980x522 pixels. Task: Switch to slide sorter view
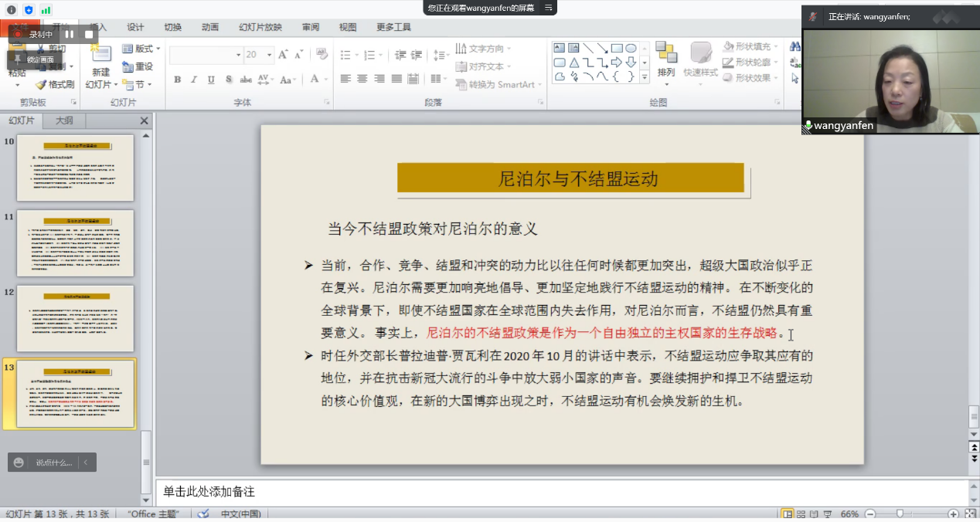click(801, 514)
